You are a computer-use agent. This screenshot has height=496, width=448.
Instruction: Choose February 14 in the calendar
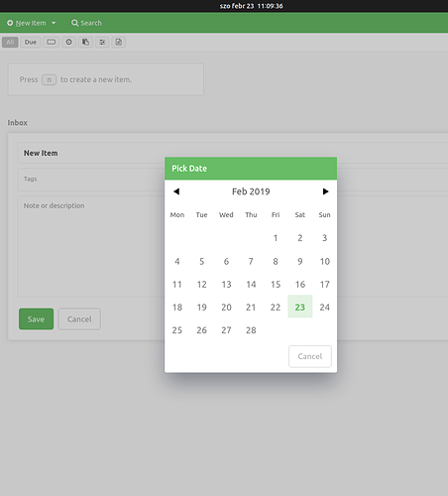[x=251, y=285]
